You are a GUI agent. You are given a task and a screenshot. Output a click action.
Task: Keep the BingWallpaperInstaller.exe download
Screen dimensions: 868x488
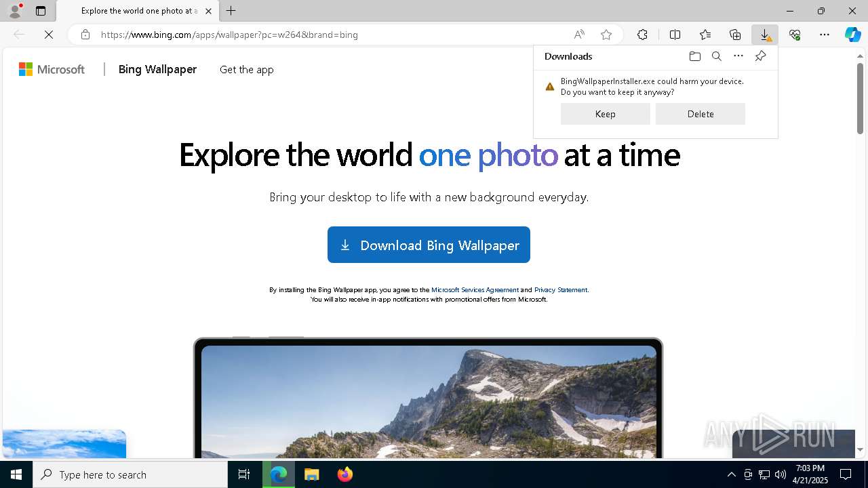(x=606, y=114)
